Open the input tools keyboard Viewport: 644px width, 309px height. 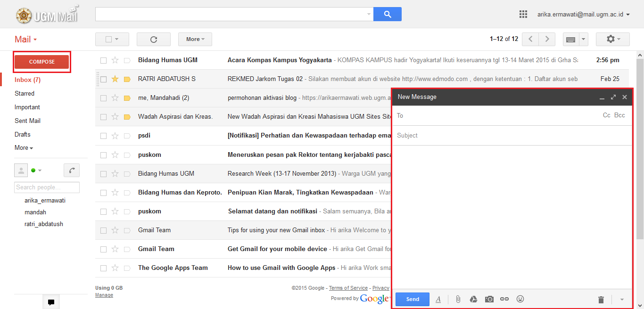pos(570,39)
